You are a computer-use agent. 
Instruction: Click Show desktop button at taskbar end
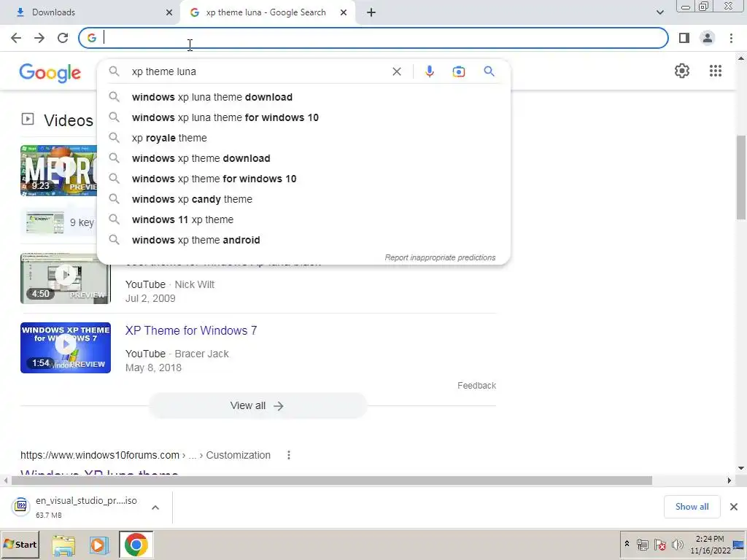(x=740, y=545)
